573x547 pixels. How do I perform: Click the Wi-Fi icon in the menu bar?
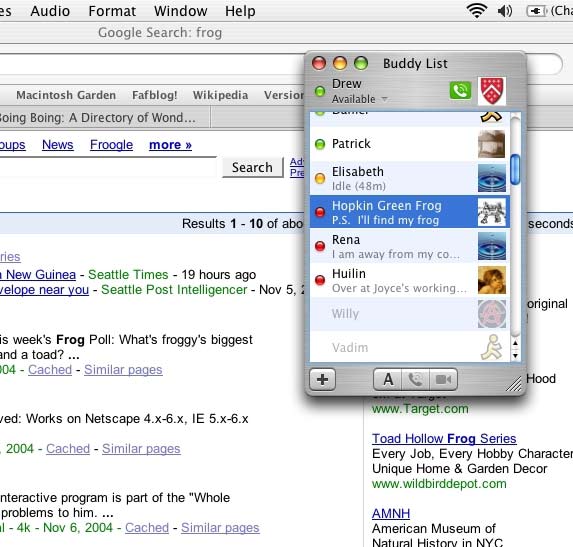[477, 11]
